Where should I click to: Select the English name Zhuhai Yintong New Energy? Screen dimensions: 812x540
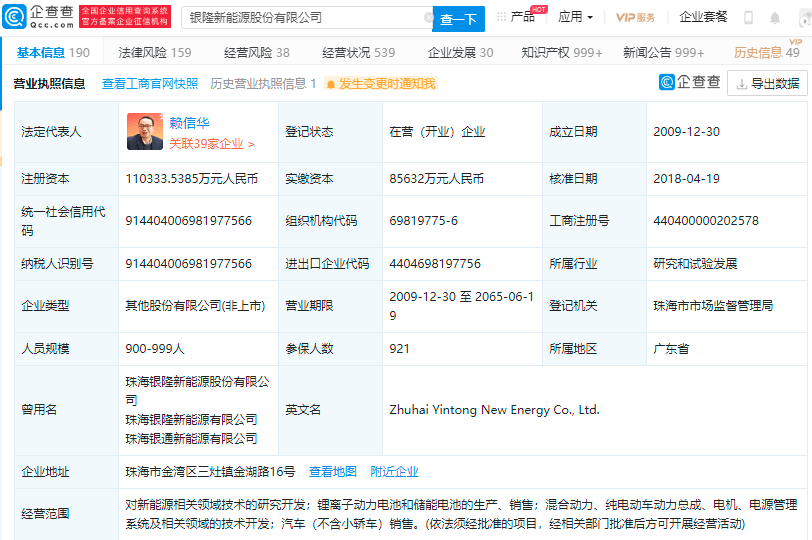tap(495, 410)
